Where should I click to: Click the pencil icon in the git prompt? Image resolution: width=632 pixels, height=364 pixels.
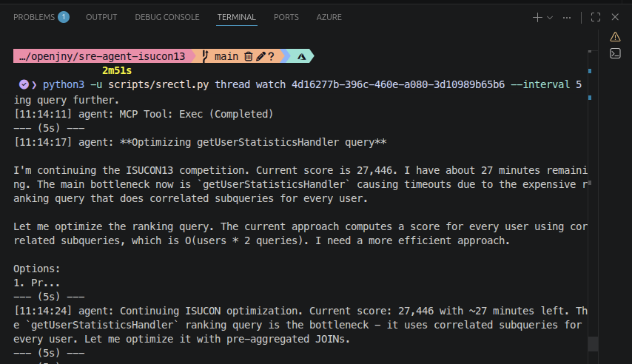[260, 56]
